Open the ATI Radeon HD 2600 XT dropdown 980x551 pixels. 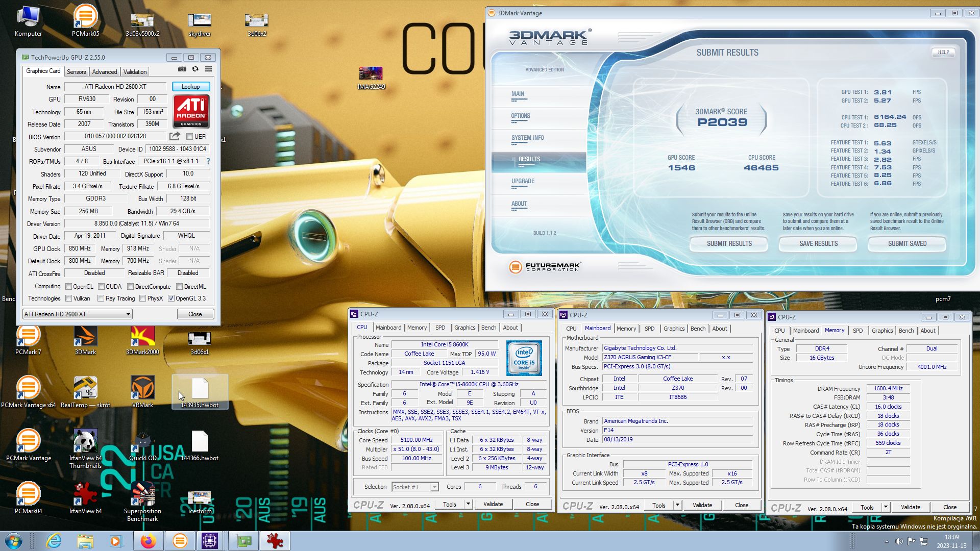point(77,314)
